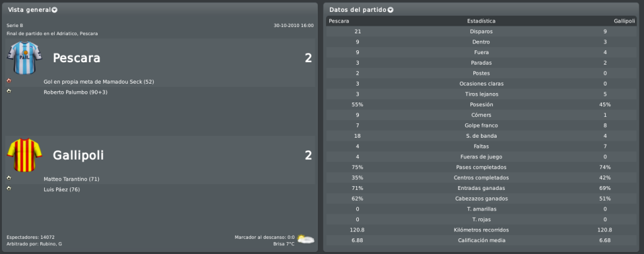Click the Pescara team shirt icon
644x254 pixels.
coord(25,58)
